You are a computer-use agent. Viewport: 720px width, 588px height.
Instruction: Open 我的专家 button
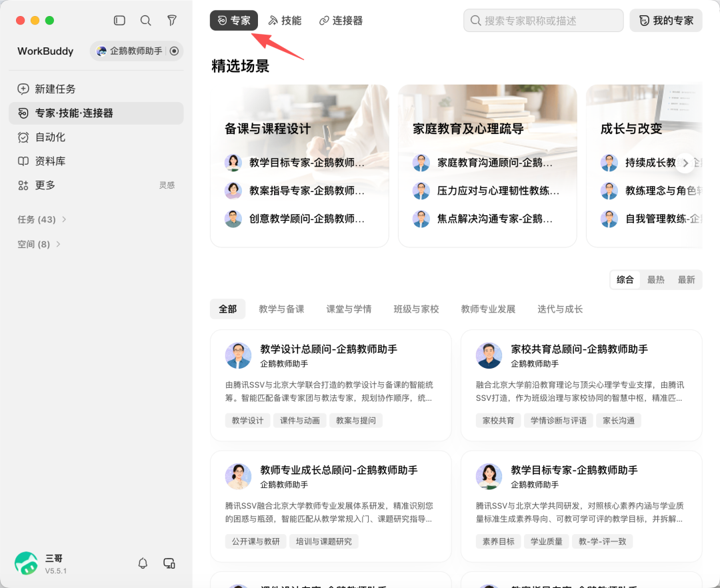(x=666, y=20)
